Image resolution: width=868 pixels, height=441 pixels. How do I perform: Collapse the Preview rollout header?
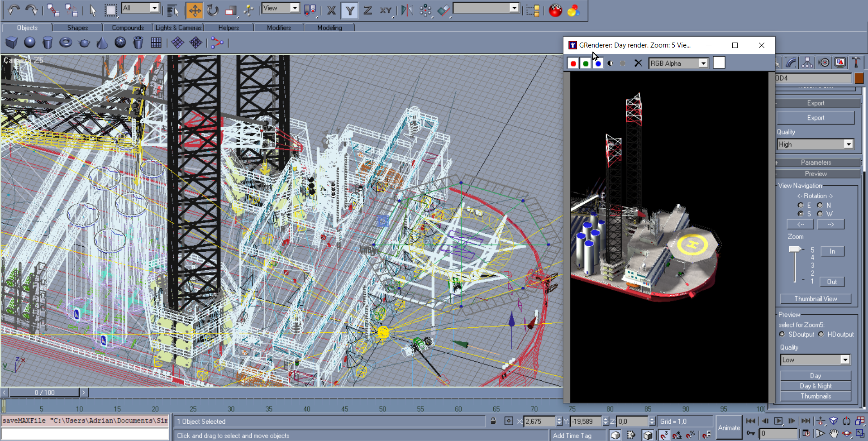[x=816, y=174]
